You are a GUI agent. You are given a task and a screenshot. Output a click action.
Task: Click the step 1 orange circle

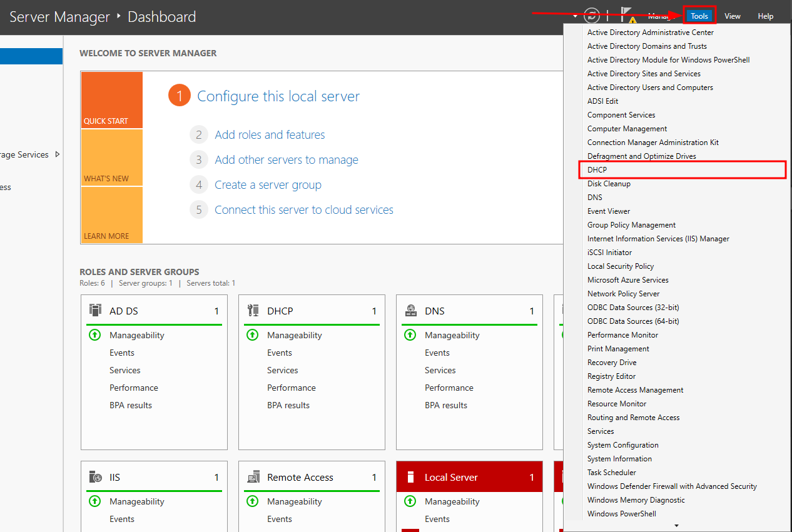tap(179, 96)
